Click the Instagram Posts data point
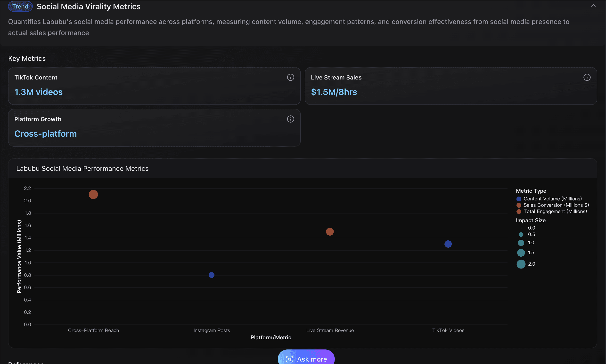This screenshot has width=606, height=364. [211, 275]
